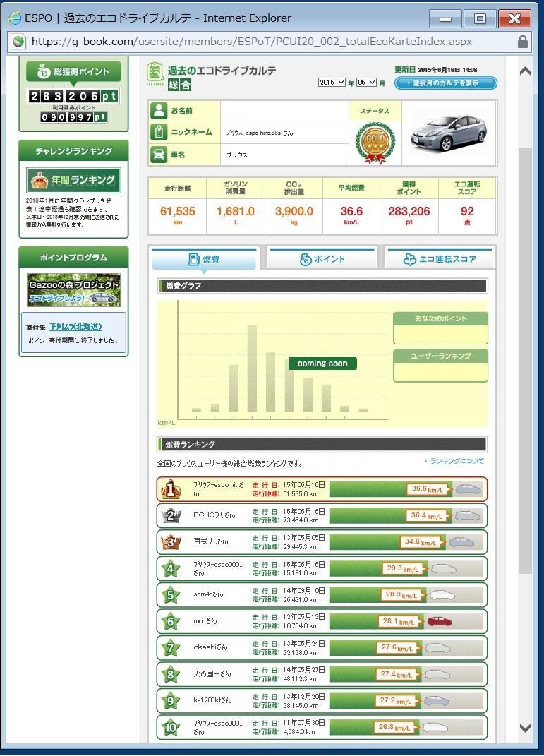Click rank 1 gold crown icon
Image resolution: width=544 pixels, height=756 pixels.
tap(171, 489)
